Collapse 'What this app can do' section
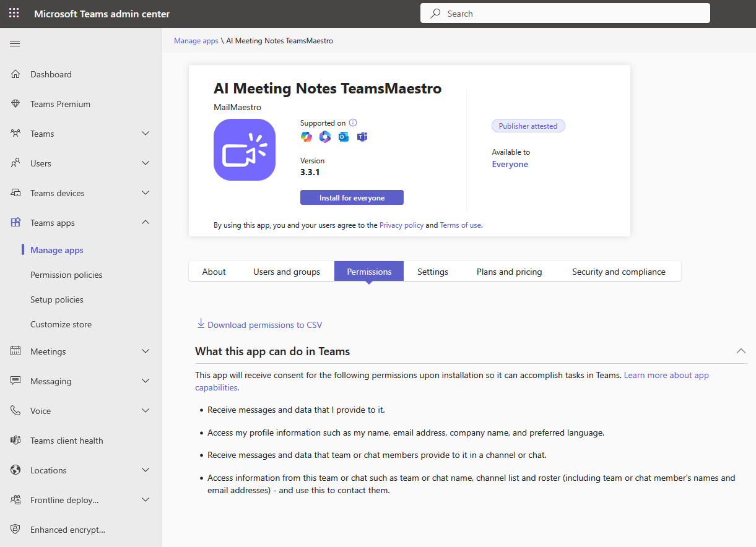Screen dimensions: 756x547 point(741,351)
